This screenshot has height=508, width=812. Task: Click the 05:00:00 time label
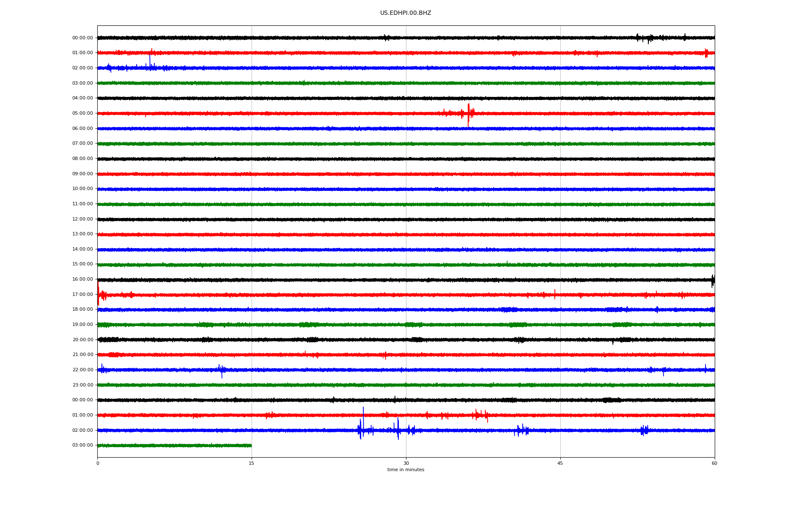pos(82,113)
